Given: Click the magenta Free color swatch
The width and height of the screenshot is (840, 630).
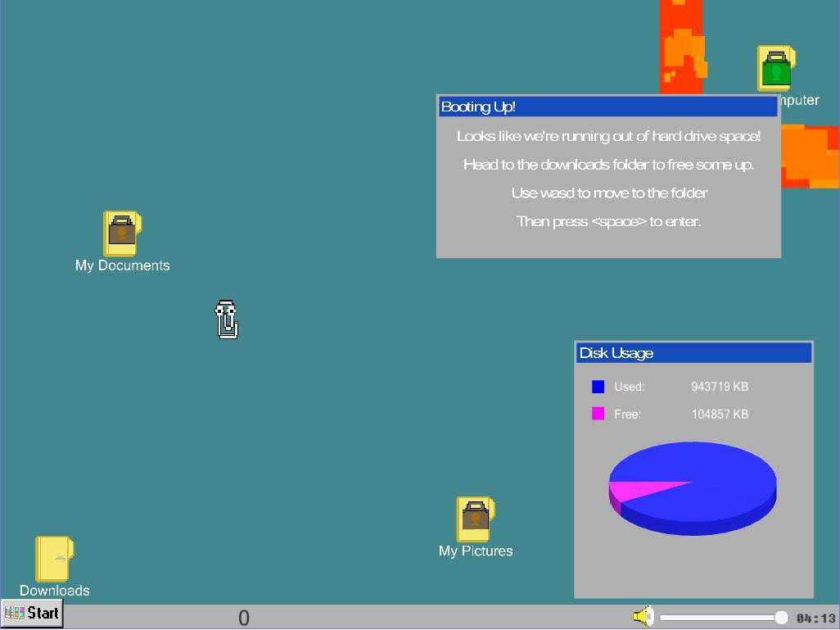Looking at the screenshot, I should coord(598,414).
